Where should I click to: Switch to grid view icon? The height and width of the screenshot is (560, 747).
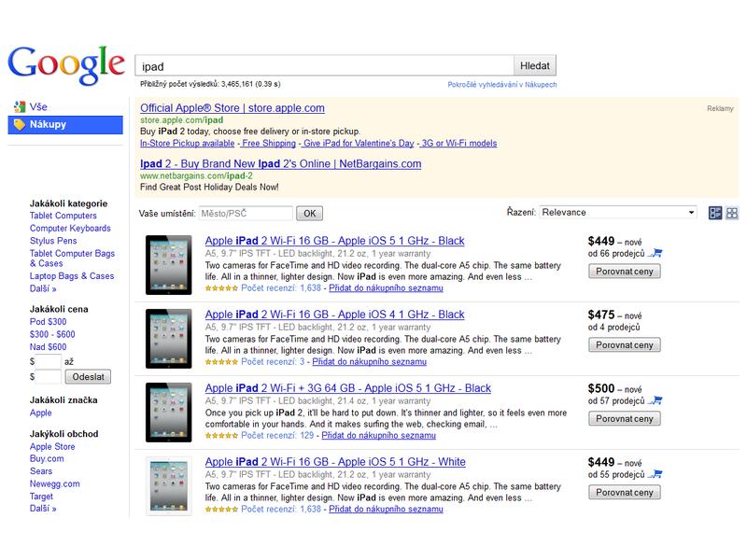coord(732,213)
